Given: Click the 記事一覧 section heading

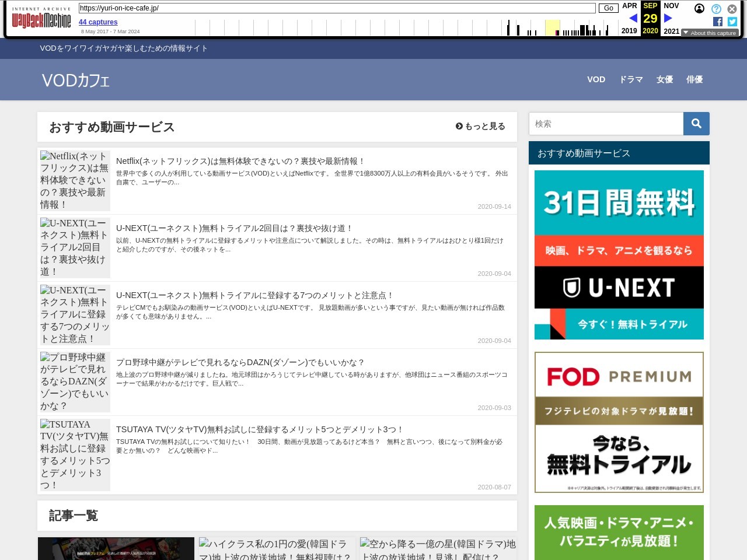Looking at the screenshot, I should [x=74, y=516].
